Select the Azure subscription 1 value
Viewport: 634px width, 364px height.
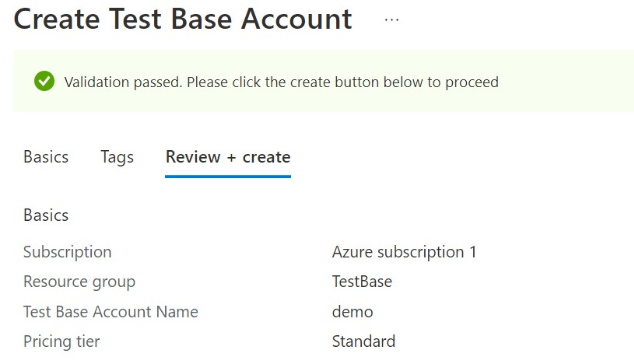pyautogui.click(x=404, y=252)
